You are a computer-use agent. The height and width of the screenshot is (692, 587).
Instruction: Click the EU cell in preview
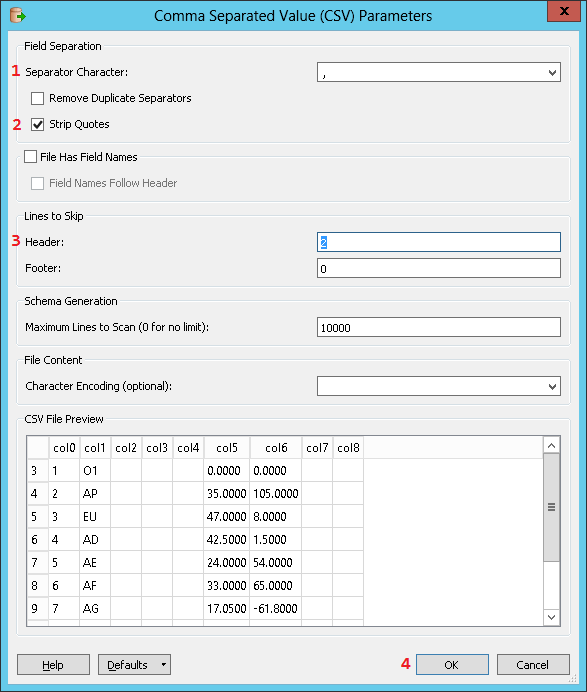point(95,517)
